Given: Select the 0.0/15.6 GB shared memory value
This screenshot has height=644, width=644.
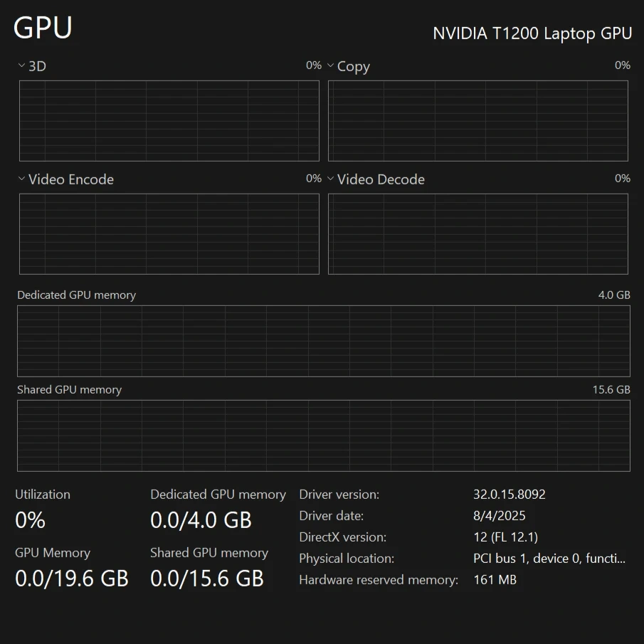Looking at the screenshot, I should pos(206,578).
